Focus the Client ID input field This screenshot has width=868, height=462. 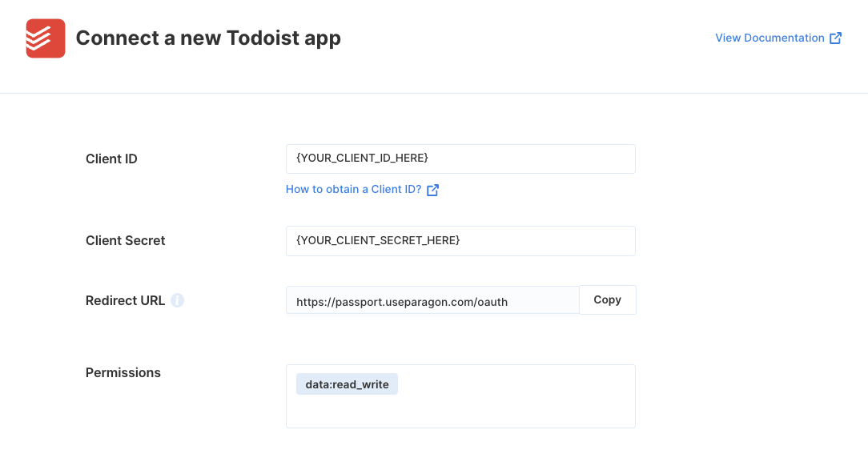coord(460,159)
